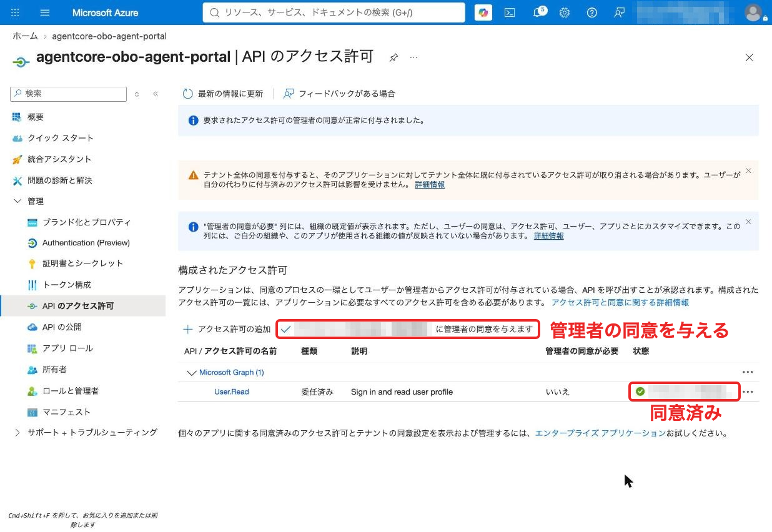Open 詳細情報 link in the warning banner
Screen dimensions: 772x532
430,185
